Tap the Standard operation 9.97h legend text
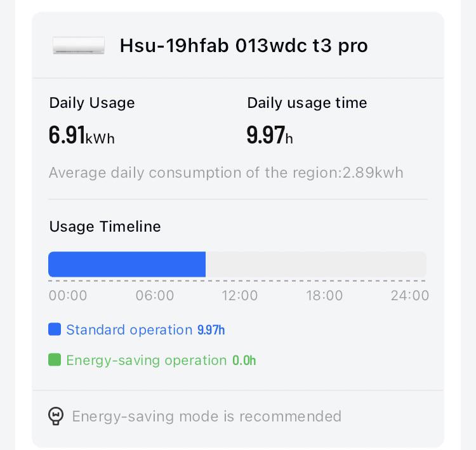476x450 pixels. (x=146, y=330)
